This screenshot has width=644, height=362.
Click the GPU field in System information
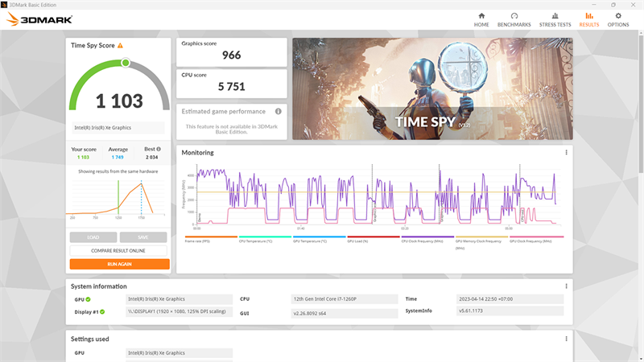coord(179,299)
